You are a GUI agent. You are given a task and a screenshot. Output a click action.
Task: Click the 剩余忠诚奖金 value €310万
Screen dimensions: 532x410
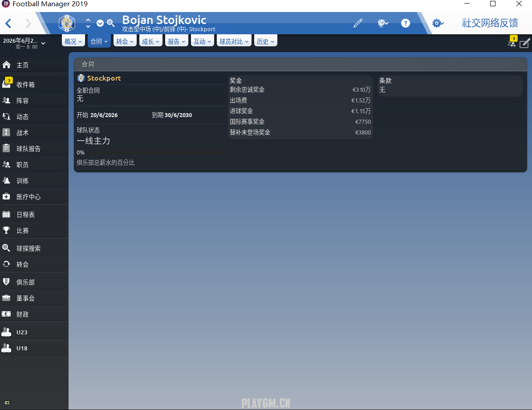[361, 89]
